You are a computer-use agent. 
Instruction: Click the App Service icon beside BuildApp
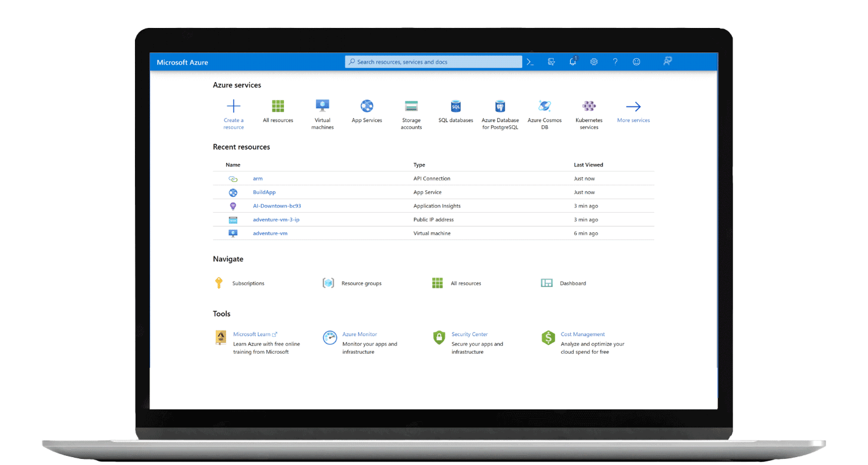click(x=233, y=193)
